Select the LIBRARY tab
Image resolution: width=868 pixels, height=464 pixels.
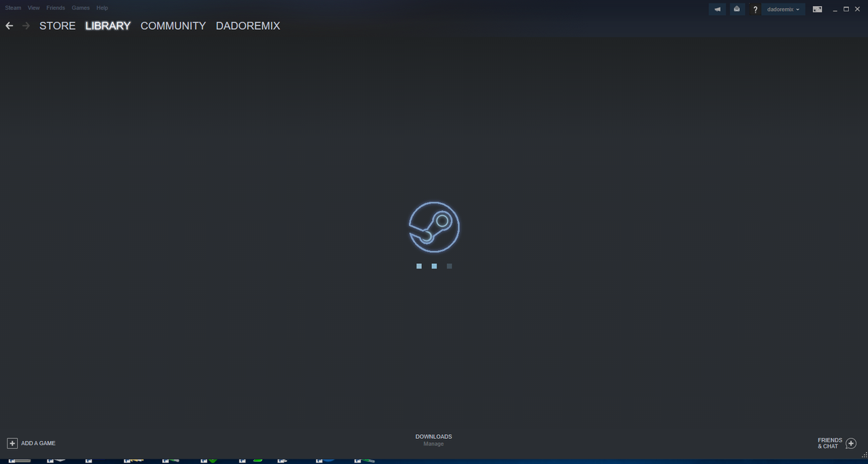click(x=108, y=26)
